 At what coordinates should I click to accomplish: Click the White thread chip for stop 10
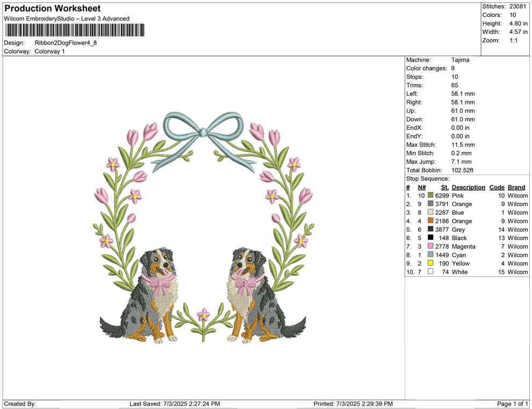pyautogui.click(x=430, y=272)
